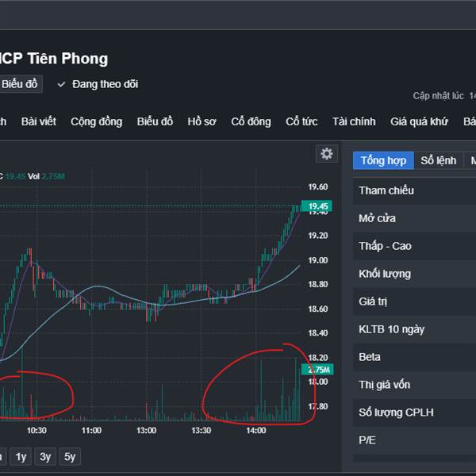
Task: Open Giá quá khứ tab
Action: (419, 121)
